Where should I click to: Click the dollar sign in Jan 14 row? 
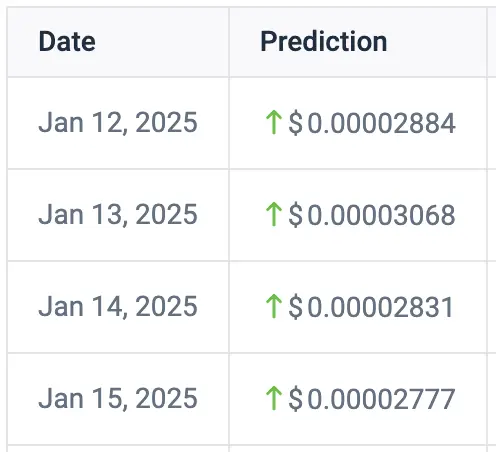click(296, 307)
